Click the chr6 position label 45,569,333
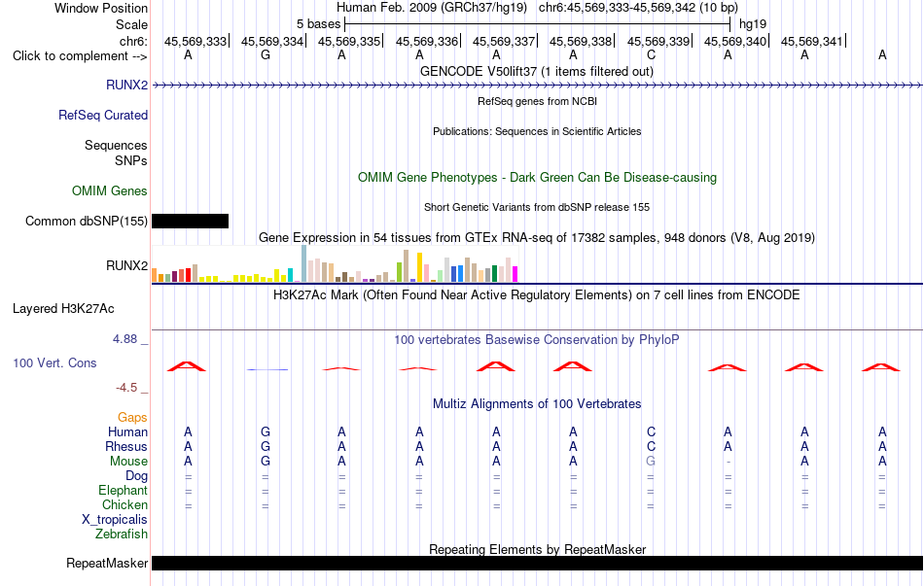Screen dimensions: 924x586 pos(195,41)
